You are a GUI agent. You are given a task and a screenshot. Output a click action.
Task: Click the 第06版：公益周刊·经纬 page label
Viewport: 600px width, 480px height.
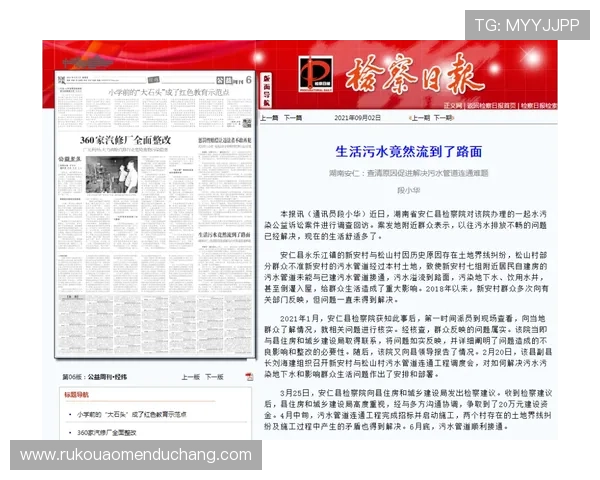[95, 377]
